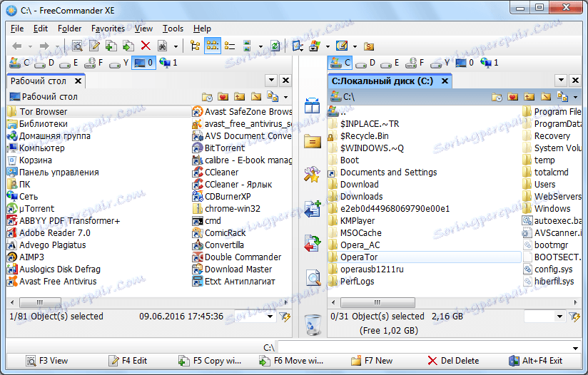
Task: Click the F3 View button
Action: pos(47,361)
